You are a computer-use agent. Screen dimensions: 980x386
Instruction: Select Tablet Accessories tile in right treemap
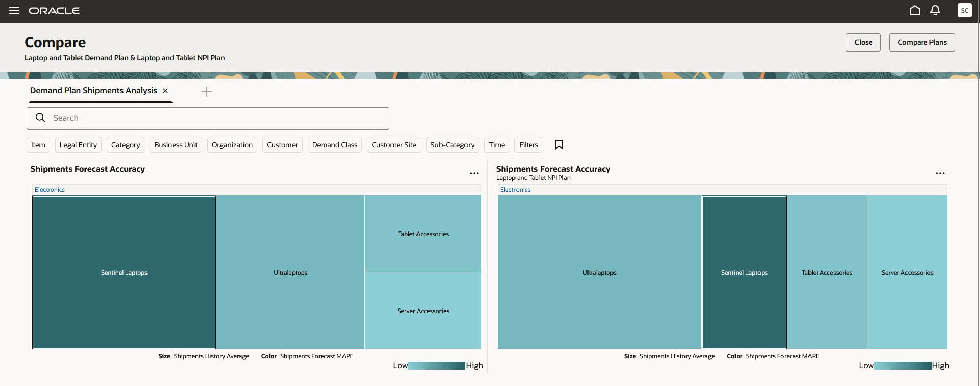827,272
